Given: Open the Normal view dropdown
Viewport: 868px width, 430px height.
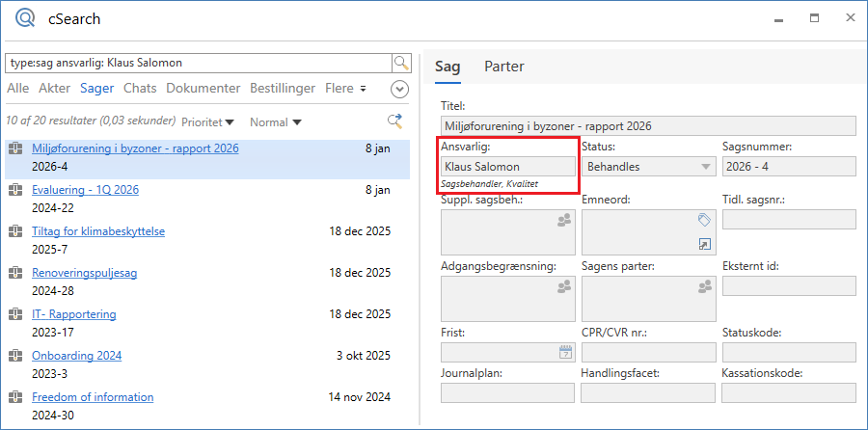Looking at the screenshot, I should click(275, 122).
